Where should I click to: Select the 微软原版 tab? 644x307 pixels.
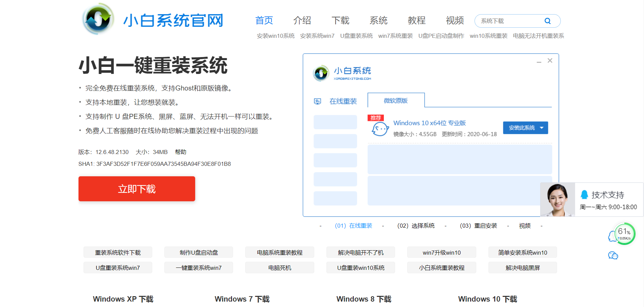coord(396,101)
